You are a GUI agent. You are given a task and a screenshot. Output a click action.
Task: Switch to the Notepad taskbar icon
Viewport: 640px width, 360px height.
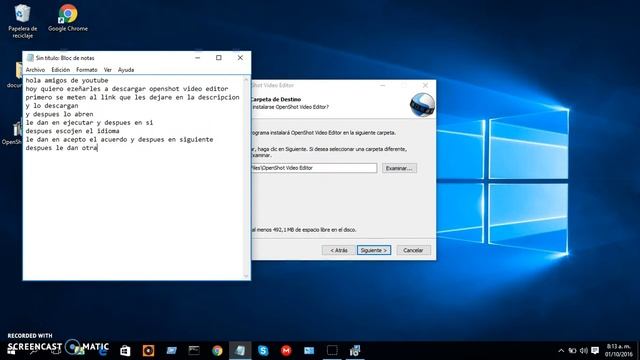pos(240,351)
